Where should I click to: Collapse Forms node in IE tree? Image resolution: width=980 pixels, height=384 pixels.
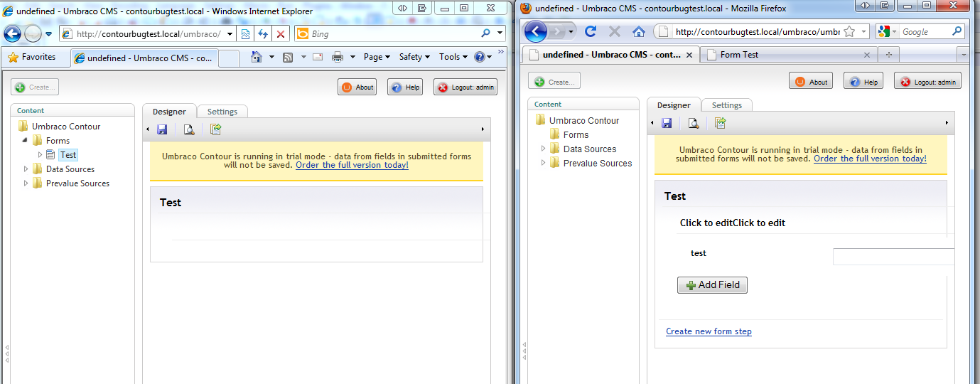point(25,140)
